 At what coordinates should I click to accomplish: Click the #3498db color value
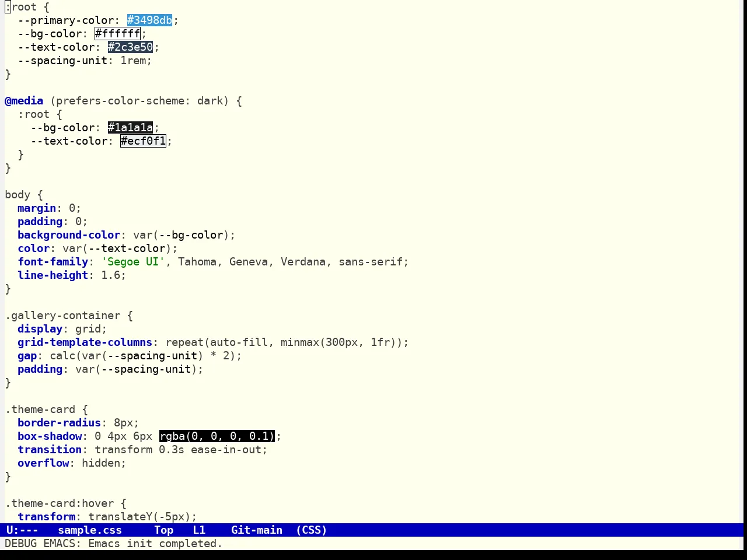[x=149, y=20]
